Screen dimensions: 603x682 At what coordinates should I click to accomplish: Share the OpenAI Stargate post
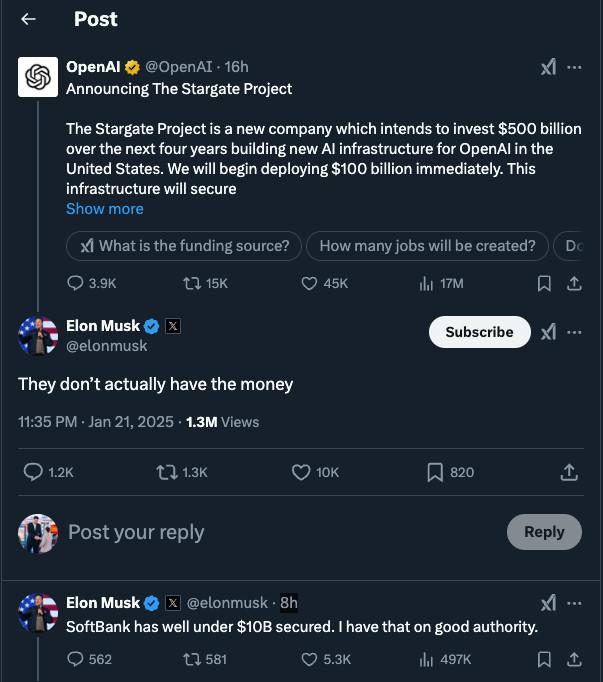(574, 283)
